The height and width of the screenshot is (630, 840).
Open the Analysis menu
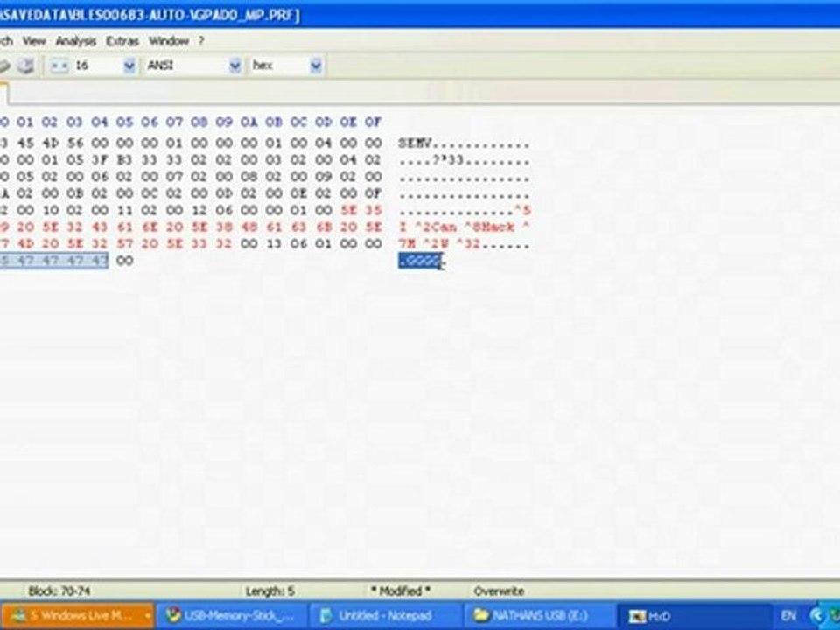point(76,41)
